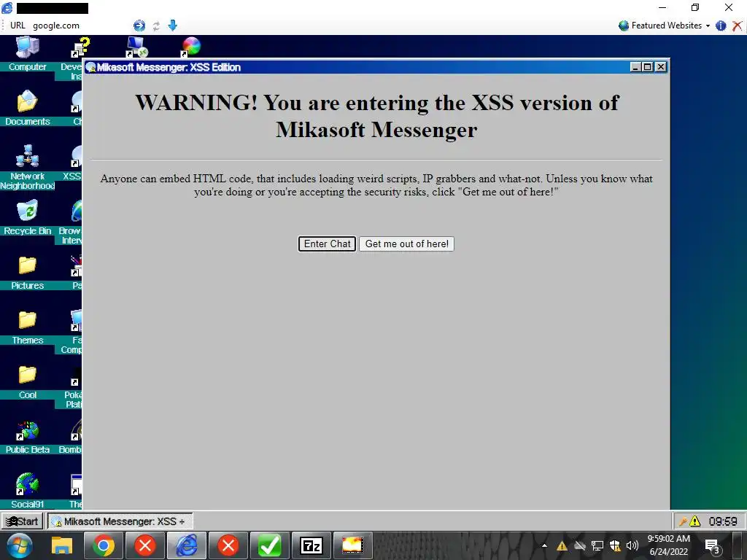
Task: Open the video filmstrip taskbar icon
Action: pyautogui.click(x=352, y=545)
